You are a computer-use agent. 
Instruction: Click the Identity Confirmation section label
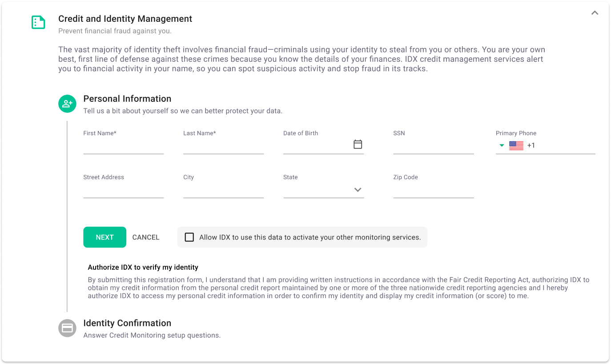coord(127,323)
